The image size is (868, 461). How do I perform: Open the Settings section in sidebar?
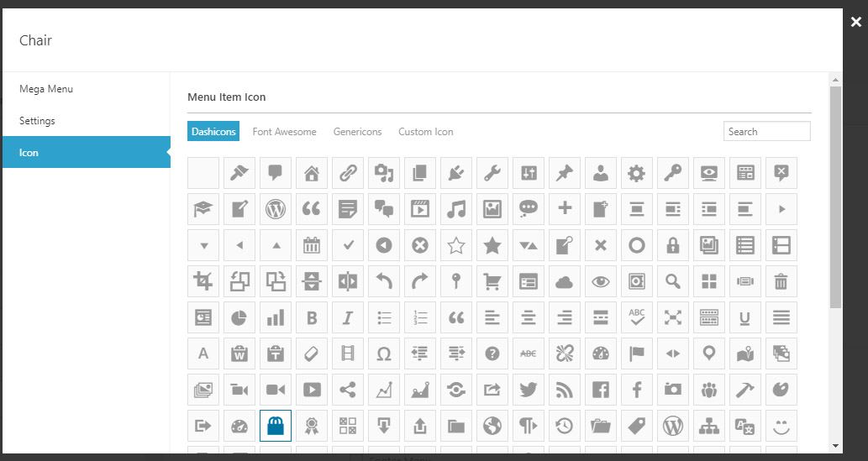37,121
